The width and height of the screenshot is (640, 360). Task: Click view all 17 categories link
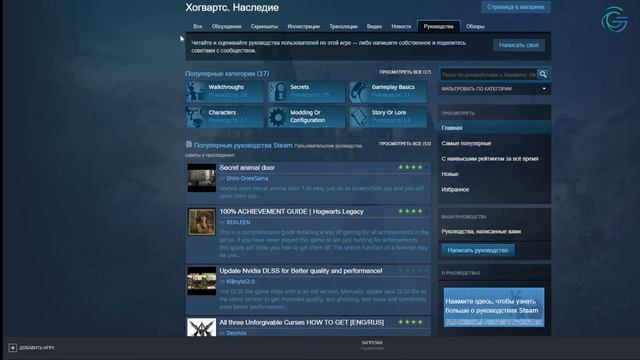click(x=405, y=72)
